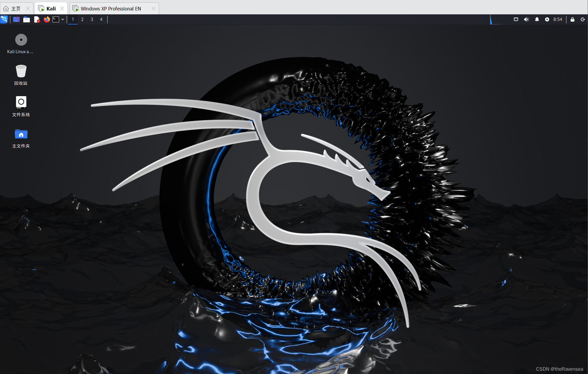Expand the terminal launcher dropdown arrow
This screenshot has height=374, width=588.
coord(63,19)
